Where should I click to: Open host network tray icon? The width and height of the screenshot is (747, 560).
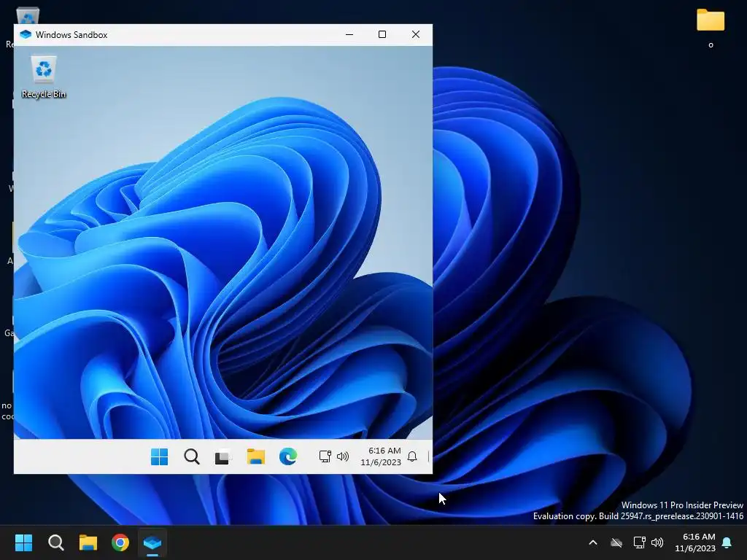pyautogui.click(x=639, y=542)
